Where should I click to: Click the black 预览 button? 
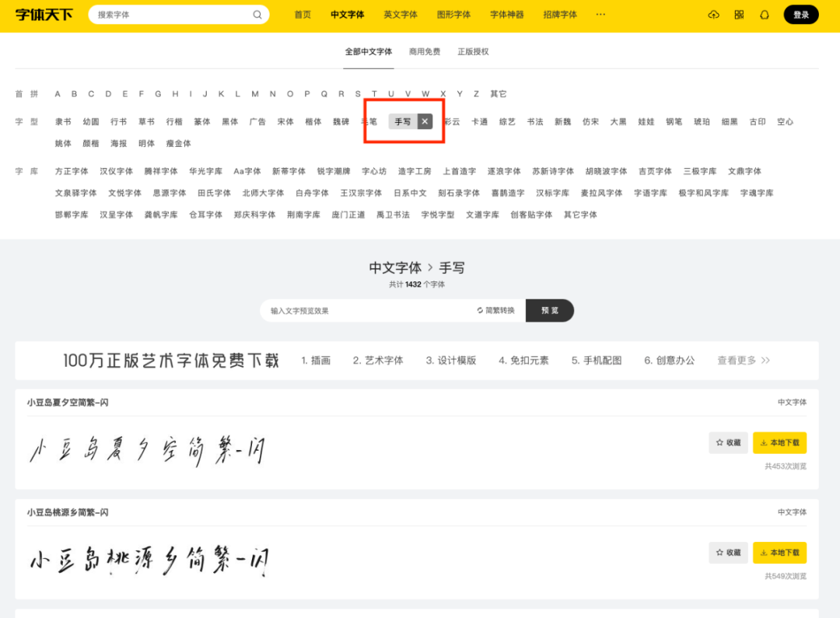click(x=550, y=310)
